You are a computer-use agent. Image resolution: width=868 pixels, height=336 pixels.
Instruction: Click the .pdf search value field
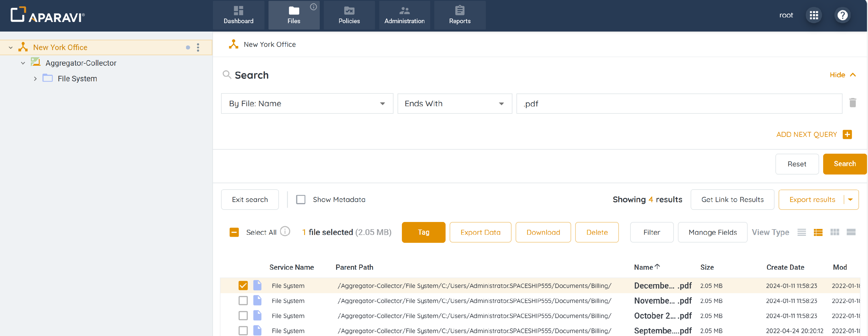click(x=678, y=104)
